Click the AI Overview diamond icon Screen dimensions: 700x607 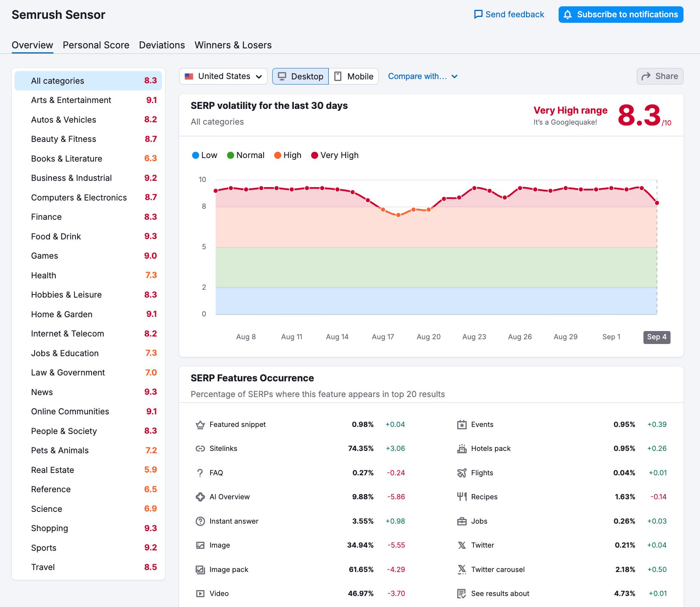click(x=200, y=497)
